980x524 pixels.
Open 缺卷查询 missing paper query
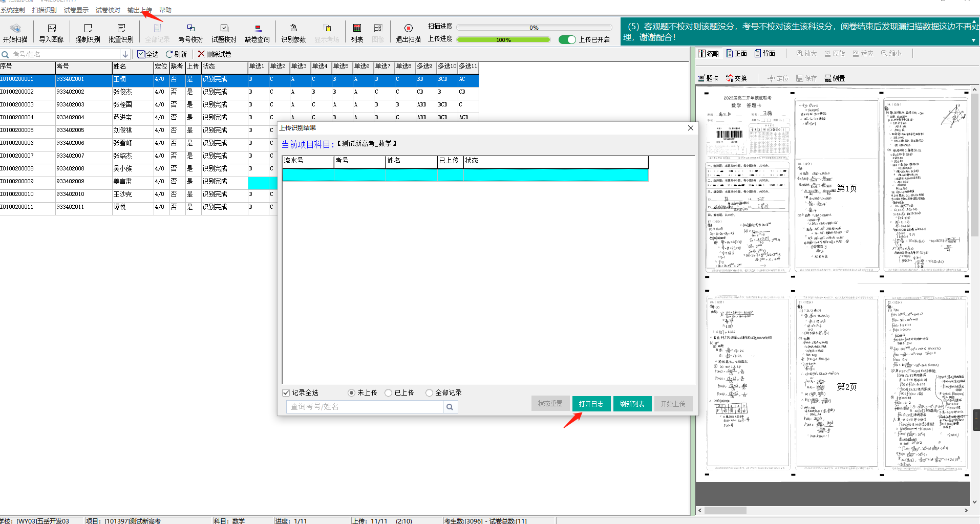coord(257,29)
